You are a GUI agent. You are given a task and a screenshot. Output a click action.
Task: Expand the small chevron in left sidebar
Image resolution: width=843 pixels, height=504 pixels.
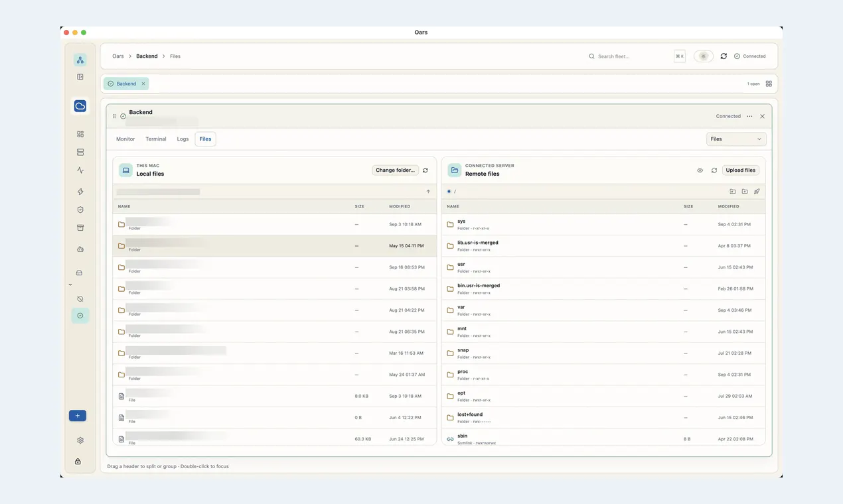click(x=70, y=284)
